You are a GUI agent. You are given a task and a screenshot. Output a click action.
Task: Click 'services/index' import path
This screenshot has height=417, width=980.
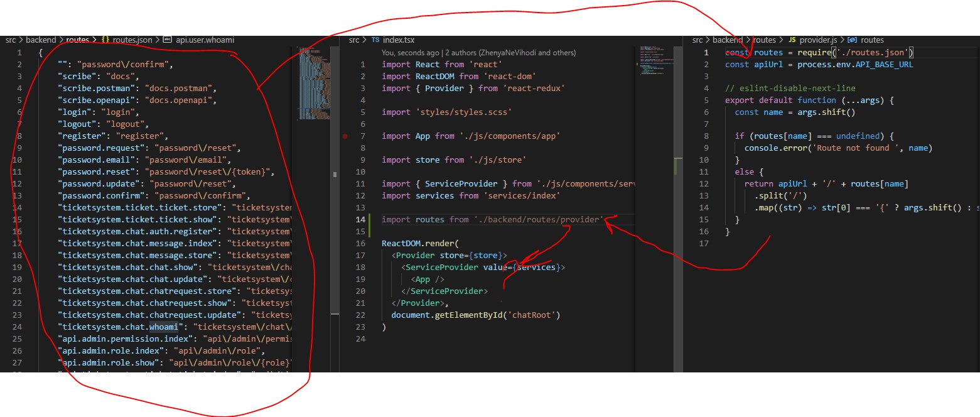click(522, 196)
